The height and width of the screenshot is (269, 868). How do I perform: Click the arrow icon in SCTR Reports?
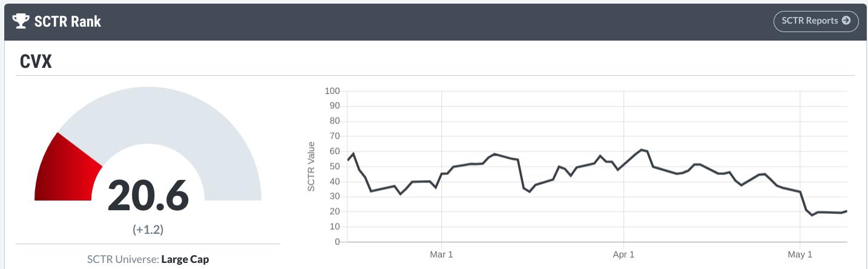click(x=846, y=21)
